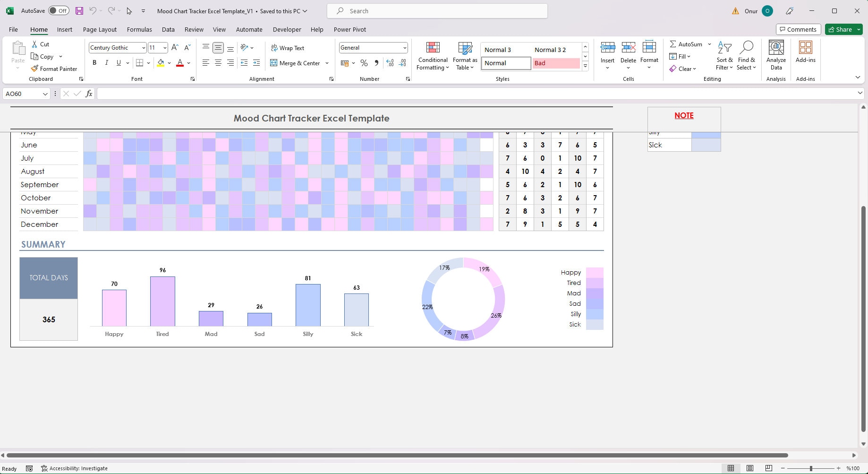Screen dimensions: 868x474
Task: Toggle Italic formatting
Action: point(106,62)
